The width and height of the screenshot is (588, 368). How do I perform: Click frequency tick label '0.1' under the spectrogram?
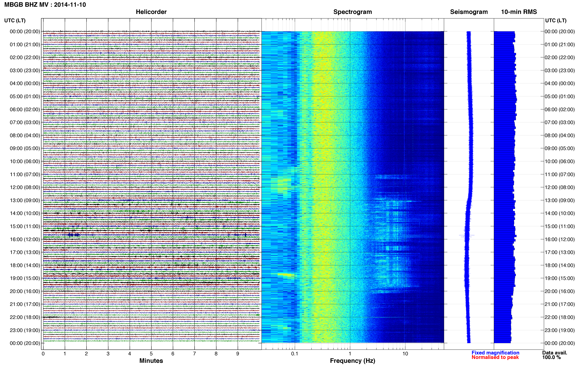click(x=295, y=354)
